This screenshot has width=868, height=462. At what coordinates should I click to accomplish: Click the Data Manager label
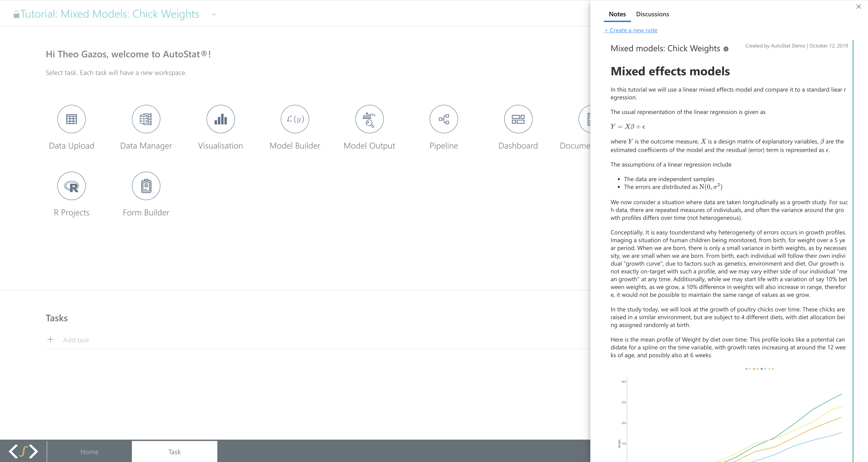click(146, 146)
